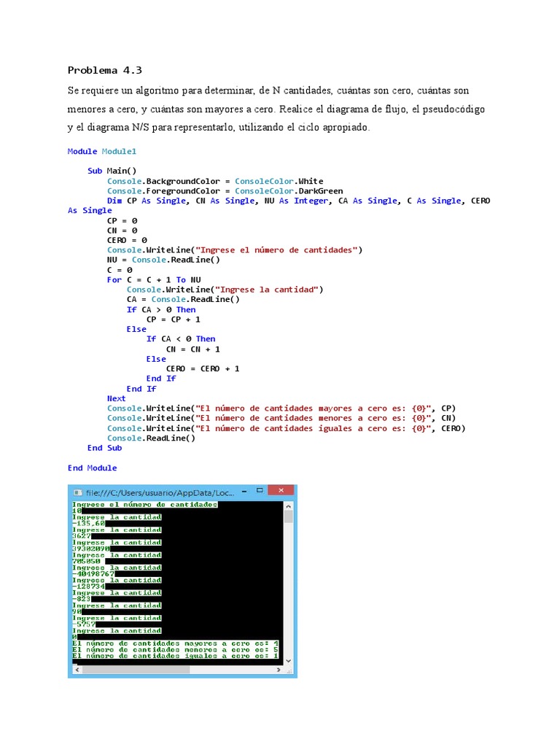Click the 'Module Module1' code line
This screenshot has width=560, height=747.
click(x=102, y=152)
